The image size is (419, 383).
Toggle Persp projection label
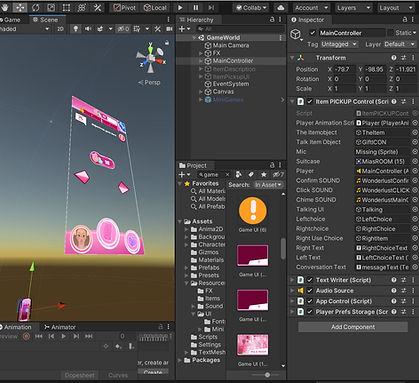point(149,82)
